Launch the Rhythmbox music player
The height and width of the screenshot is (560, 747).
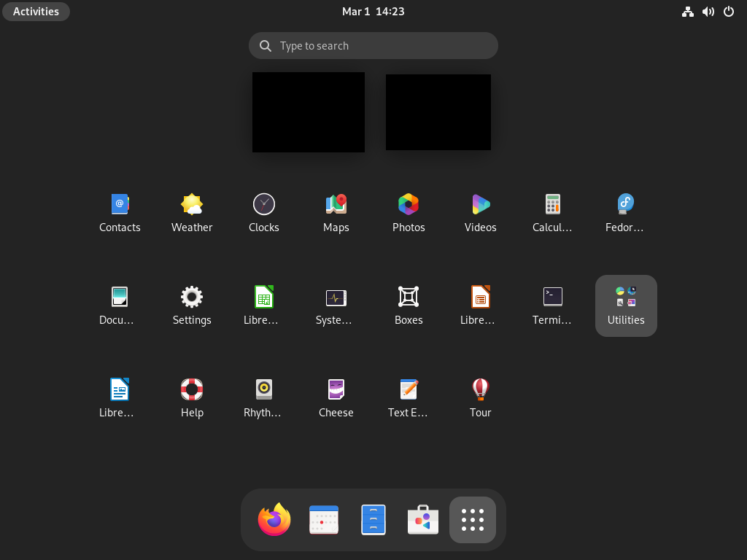click(264, 398)
